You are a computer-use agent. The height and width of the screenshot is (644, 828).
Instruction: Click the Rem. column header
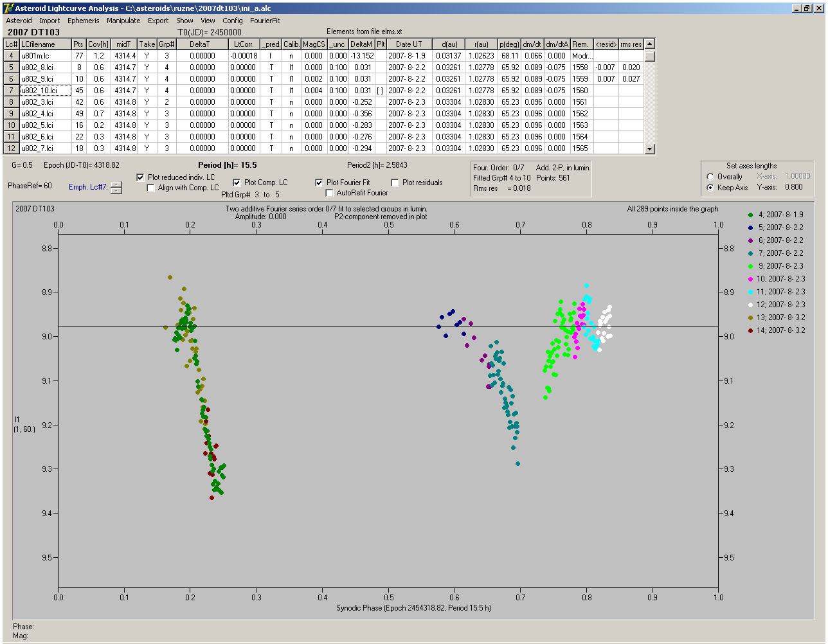(x=580, y=44)
